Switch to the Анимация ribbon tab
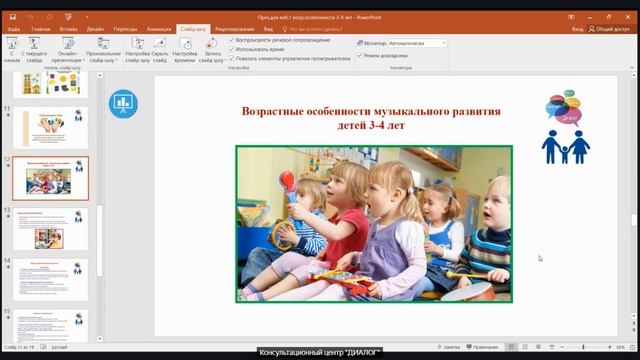Screen dimensions: 640x360 [159, 29]
